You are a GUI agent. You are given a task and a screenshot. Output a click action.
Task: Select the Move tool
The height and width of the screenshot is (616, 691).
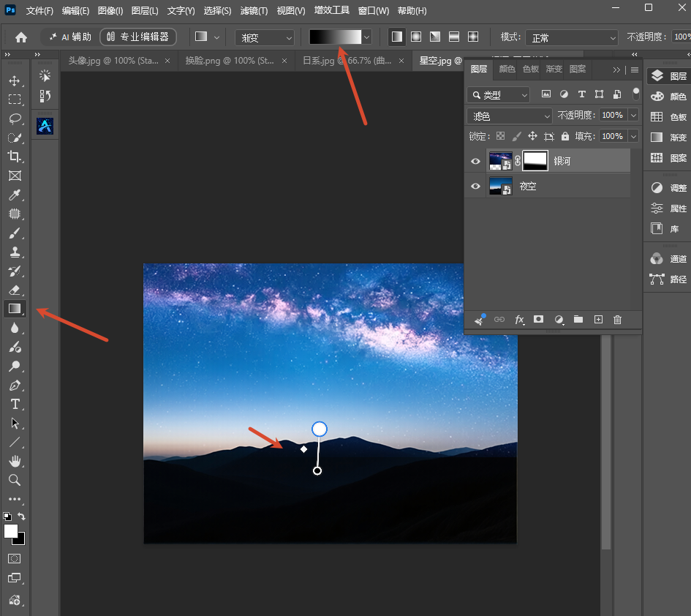click(15, 80)
